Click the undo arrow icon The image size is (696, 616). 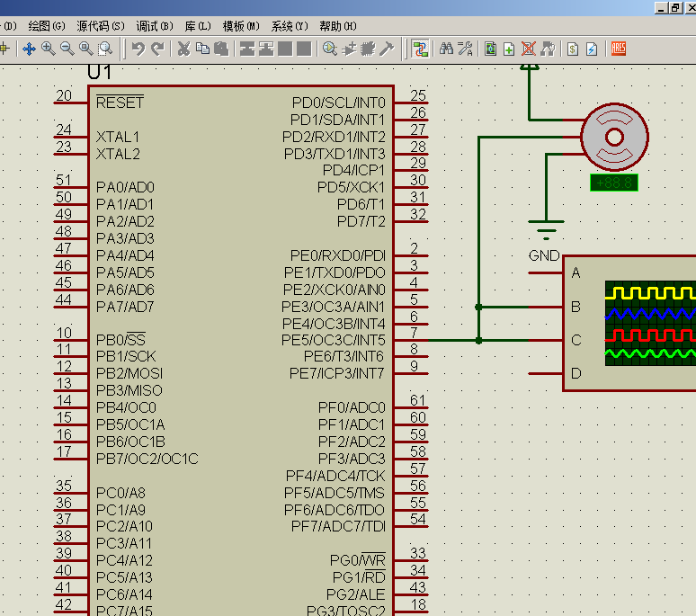138,49
